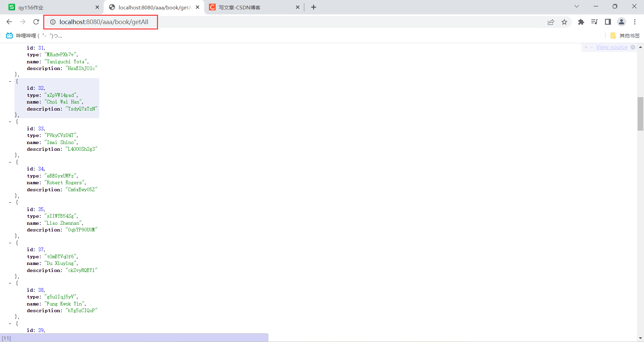Close the qy156作业 tab
The height and width of the screenshot is (342, 644).
pyautogui.click(x=97, y=7)
